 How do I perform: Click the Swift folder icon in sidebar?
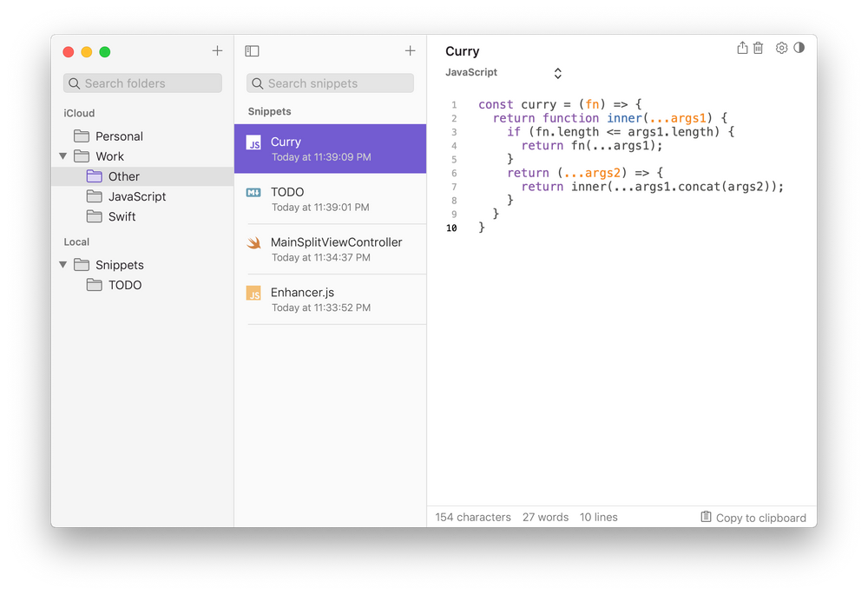[x=94, y=216]
